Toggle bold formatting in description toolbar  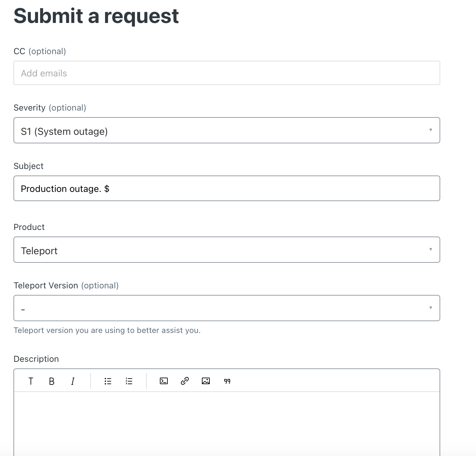[52, 381]
